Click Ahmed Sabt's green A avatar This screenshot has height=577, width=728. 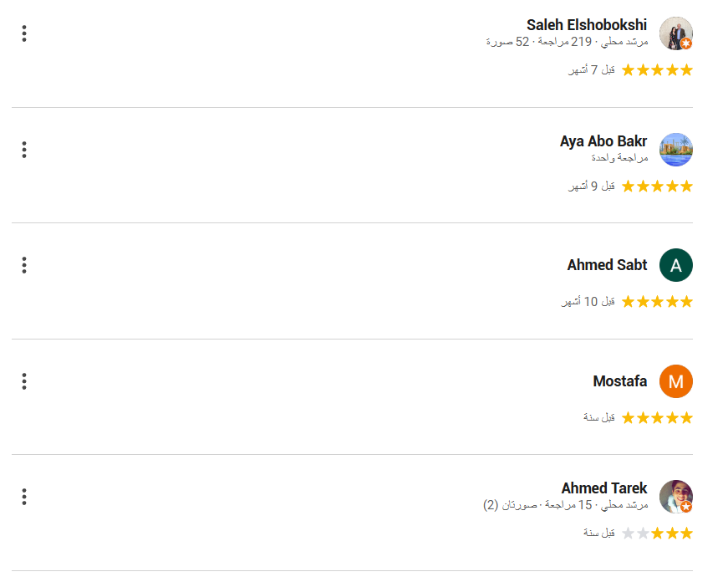pos(675,265)
